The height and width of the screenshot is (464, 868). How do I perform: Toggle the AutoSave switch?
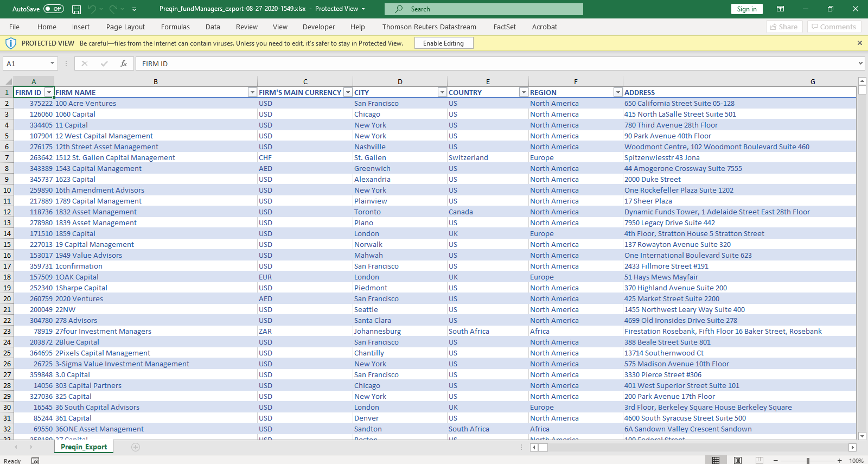tap(53, 9)
